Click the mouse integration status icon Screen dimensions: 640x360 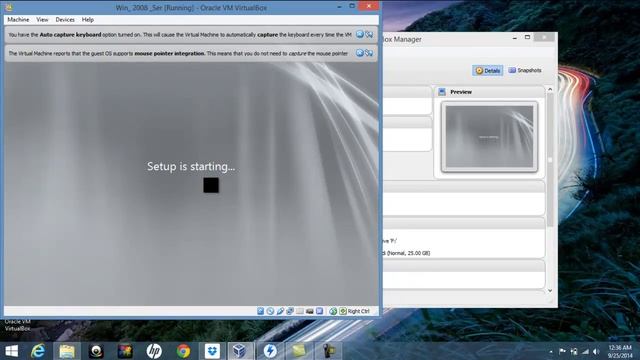click(333, 311)
